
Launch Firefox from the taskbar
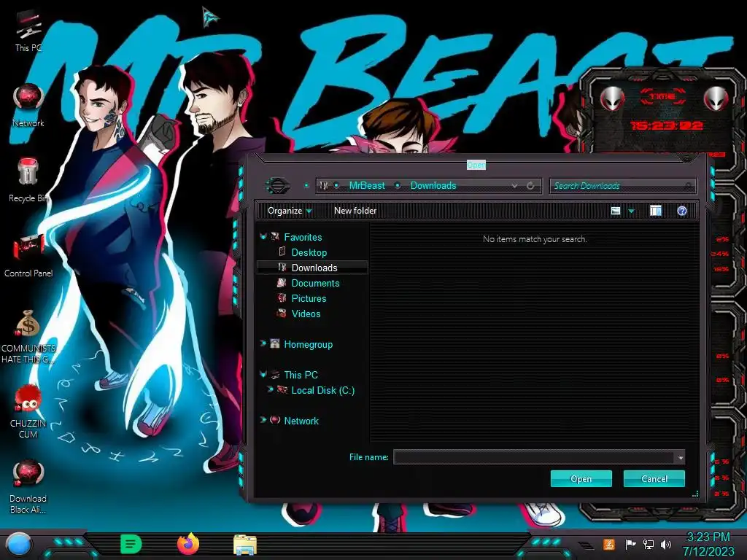click(187, 544)
